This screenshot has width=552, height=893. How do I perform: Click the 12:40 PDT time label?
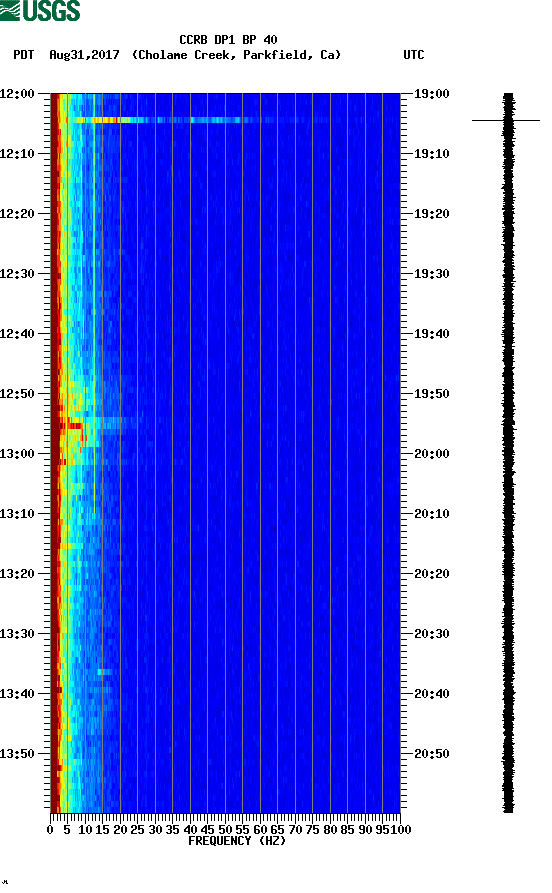pyautogui.click(x=17, y=334)
